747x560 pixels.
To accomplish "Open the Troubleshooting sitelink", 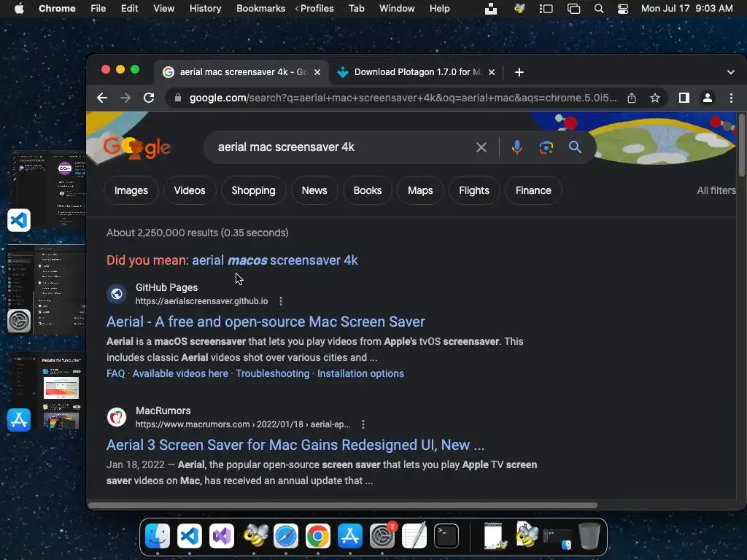I will click(273, 374).
